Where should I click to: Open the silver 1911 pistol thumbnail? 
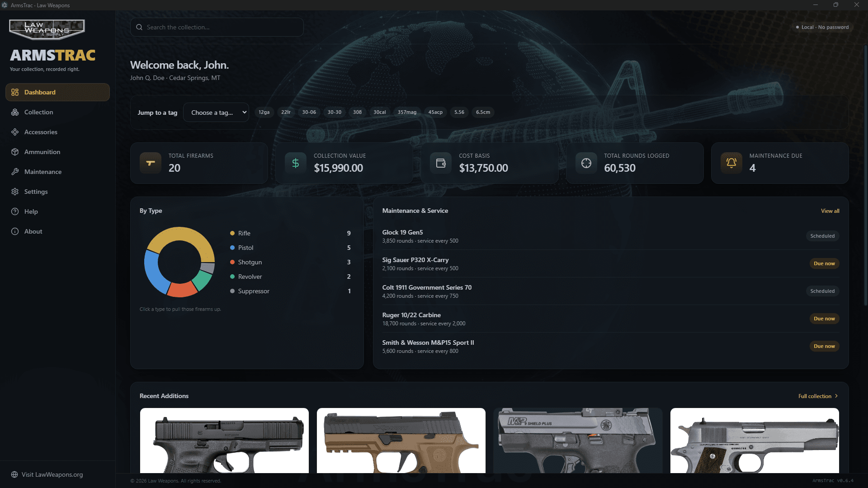[x=755, y=441]
